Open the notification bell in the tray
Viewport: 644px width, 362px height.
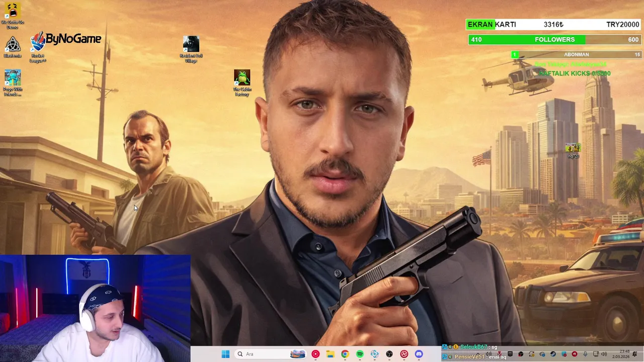(634, 354)
